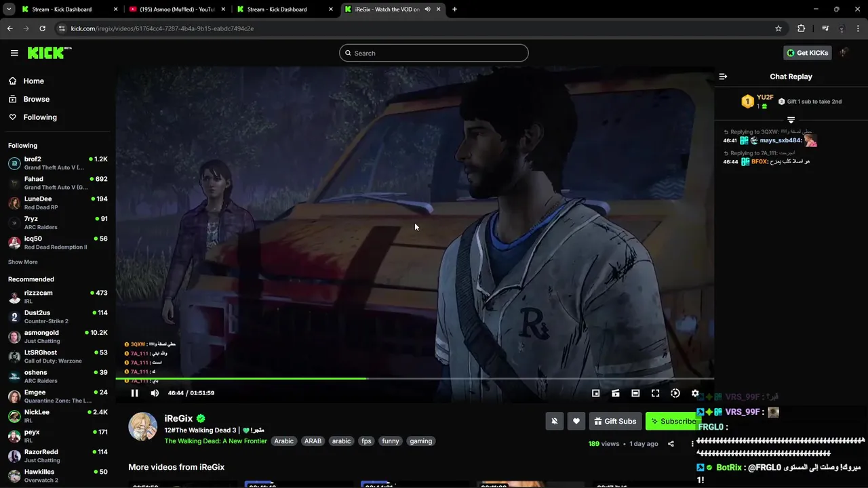Pause the video playback
868x488 pixels.
point(134,393)
